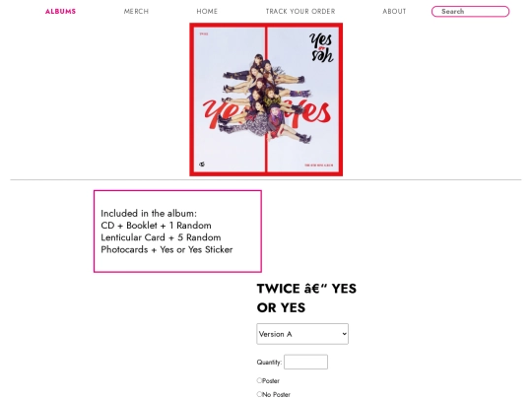Open the Track Your Order page
Image resolution: width=532 pixels, height=399 pixels.
(300, 11)
